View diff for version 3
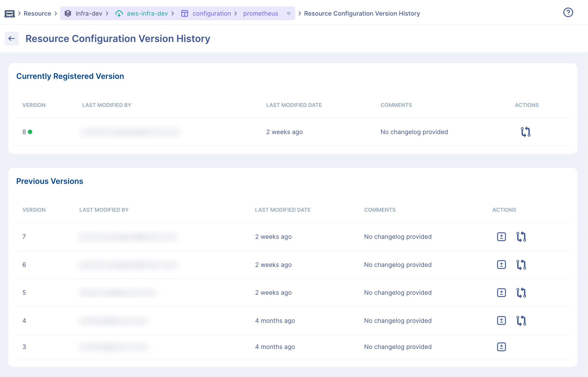The image size is (588, 377). [x=501, y=347]
